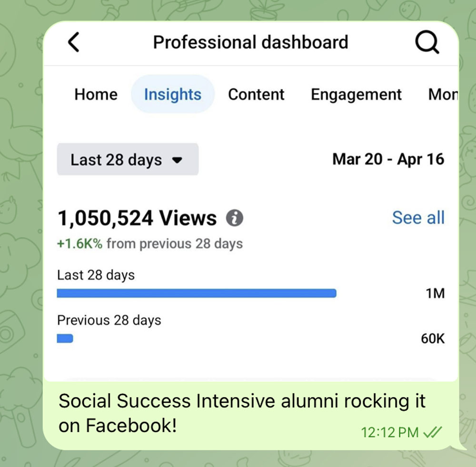
Task: Go back using the left chevron arrow
Action: [73, 42]
